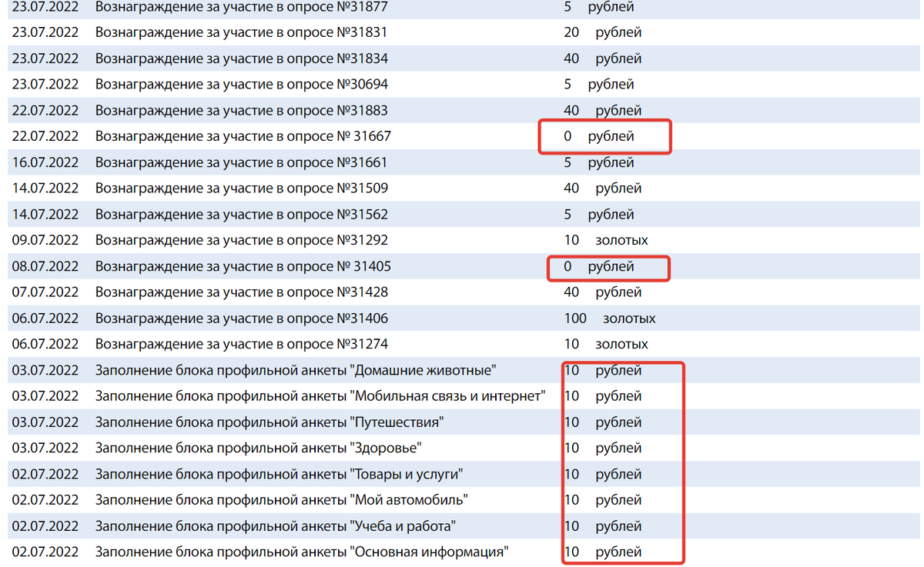Select the "100 золотых" amount for survey №31406
The width and height of the screenshot is (924, 567).
[610, 319]
